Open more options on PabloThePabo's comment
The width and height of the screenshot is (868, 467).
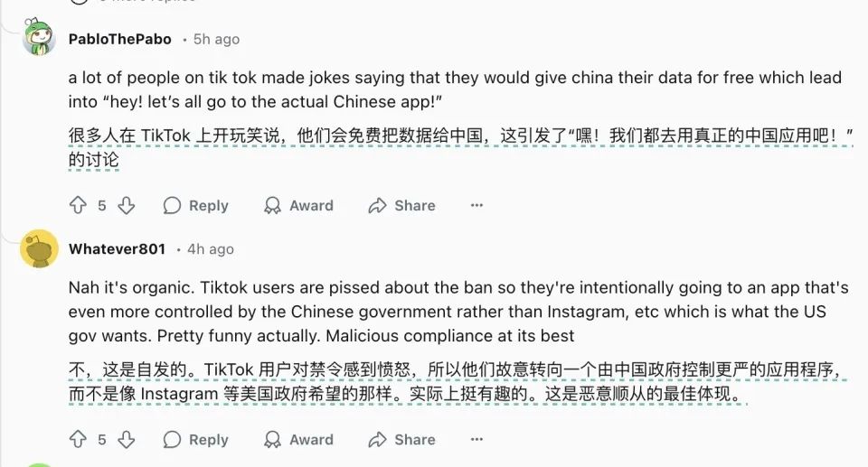click(x=476, y=206)
